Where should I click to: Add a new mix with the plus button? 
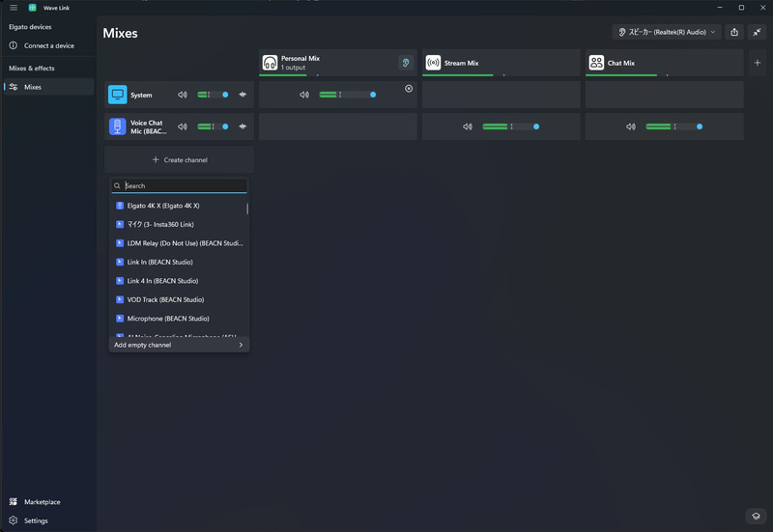coord(758,63)
